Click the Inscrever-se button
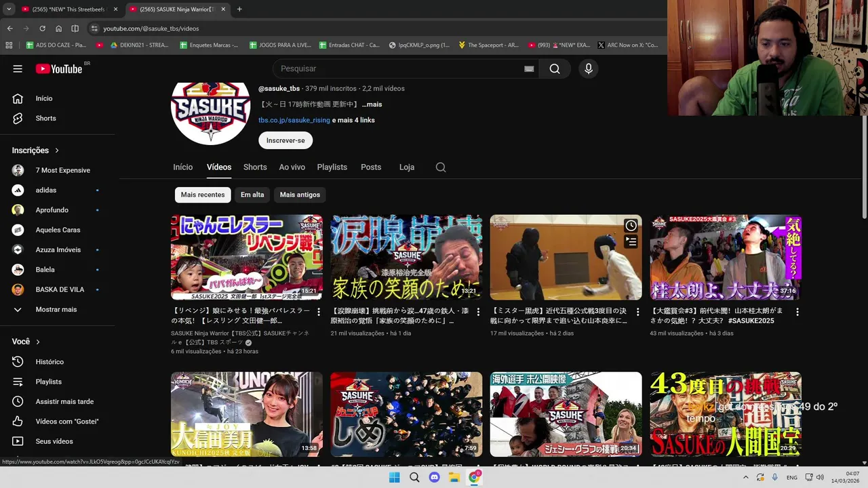This screenshot has height=488, width=868. coord(285,140)
